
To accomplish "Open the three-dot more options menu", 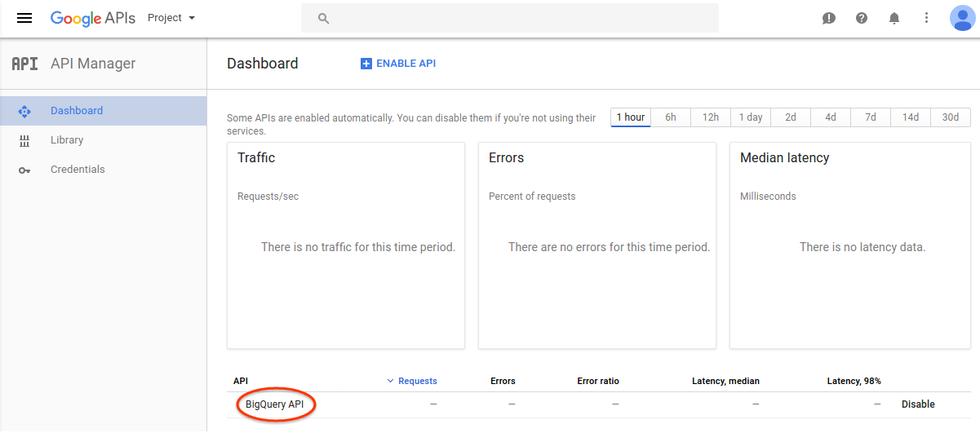I will [x=926, y=18].
